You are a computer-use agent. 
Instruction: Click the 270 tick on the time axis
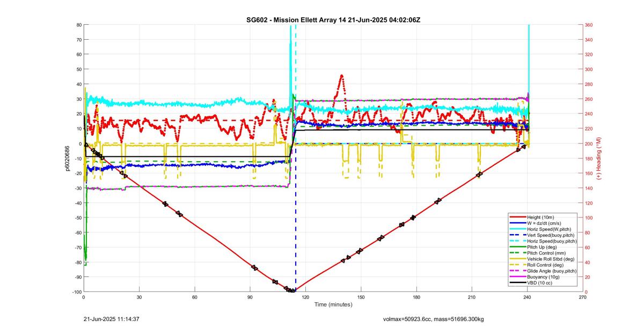coord(583,297)
